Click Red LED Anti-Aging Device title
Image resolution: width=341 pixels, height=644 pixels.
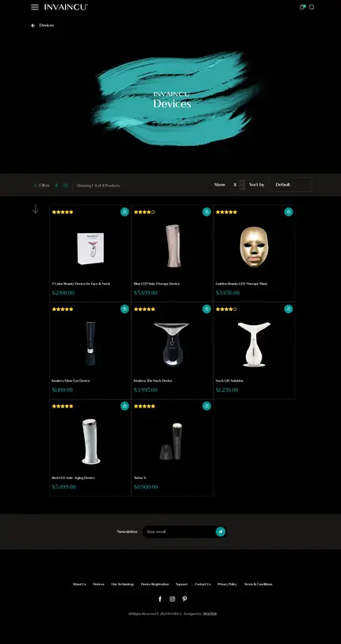coord(73,477)
